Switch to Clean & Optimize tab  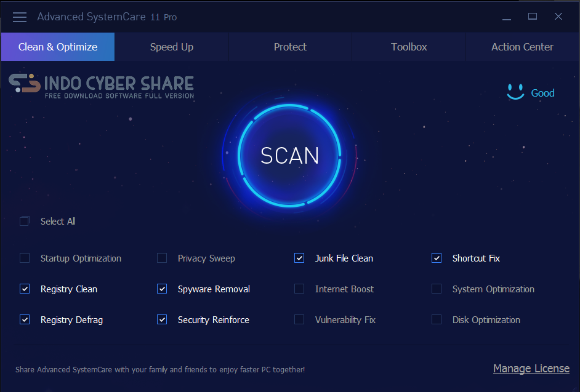[58, 47]
